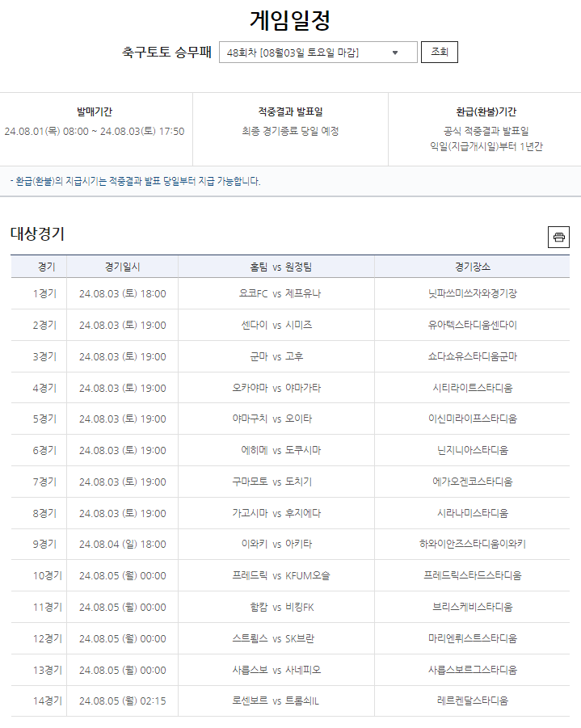Click the printer icon above the table

coord(558,237)
